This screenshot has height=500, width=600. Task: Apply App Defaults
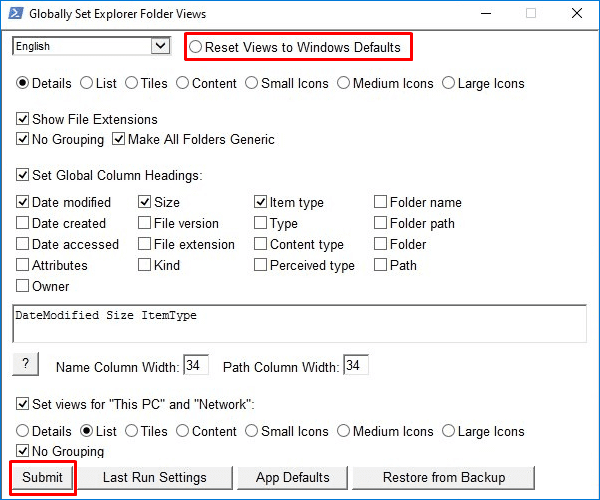pyautogui.click(x=292, y=477)
